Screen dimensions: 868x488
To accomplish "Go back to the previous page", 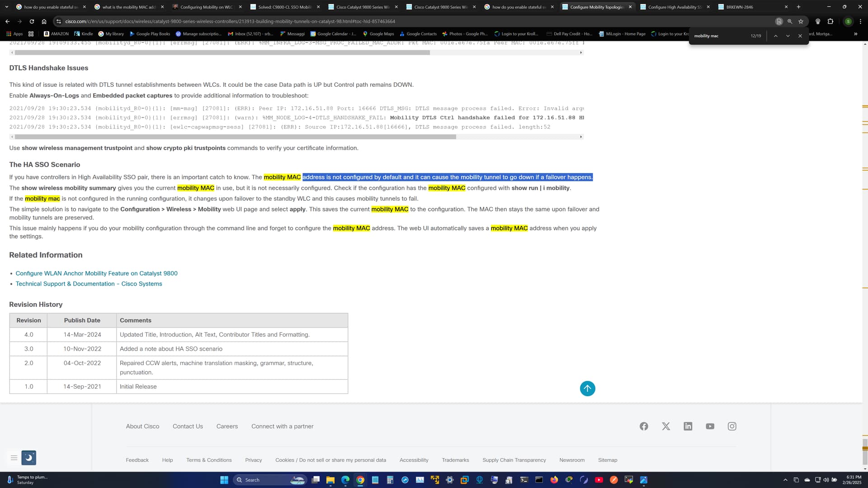I will point(7,21).
